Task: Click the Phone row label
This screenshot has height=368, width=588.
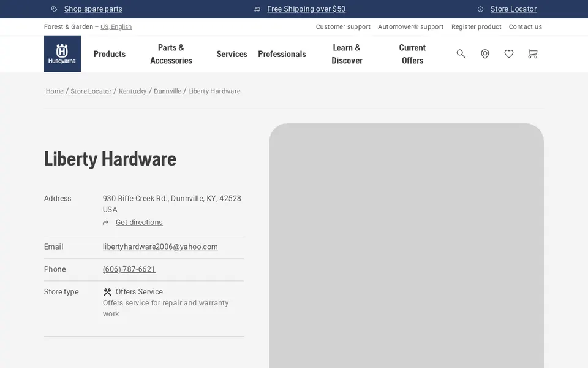Action: point(55,269)
